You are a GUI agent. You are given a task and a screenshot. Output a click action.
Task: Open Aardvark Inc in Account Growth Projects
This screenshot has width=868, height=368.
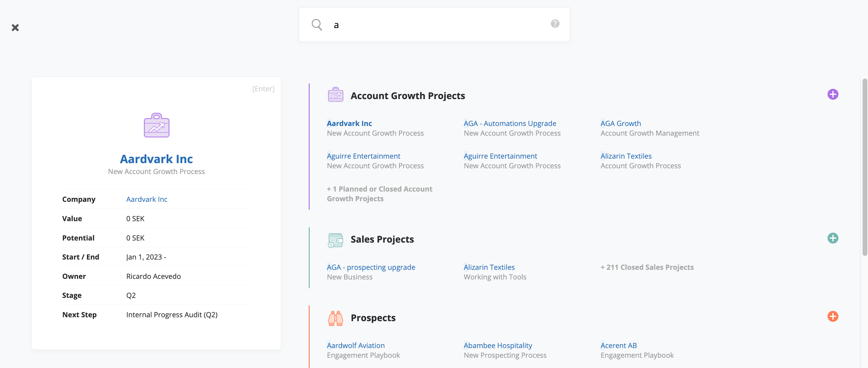pos(349,124)
